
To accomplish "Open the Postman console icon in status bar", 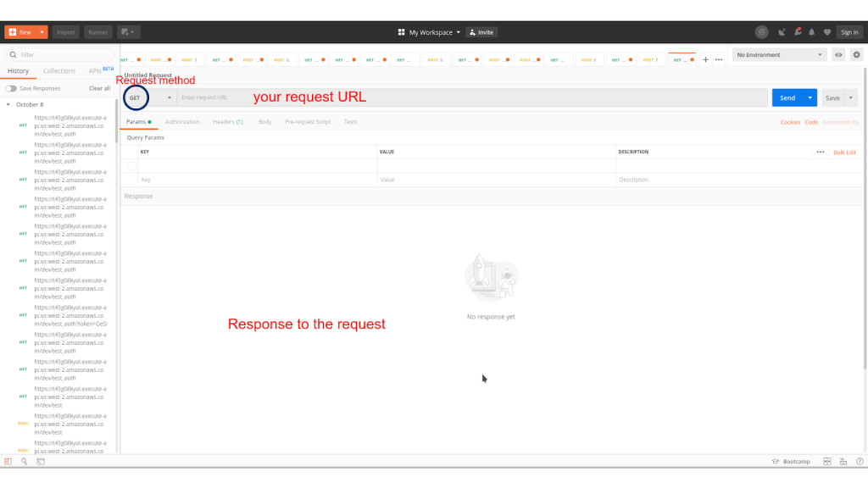I will [x=40, y=461].
